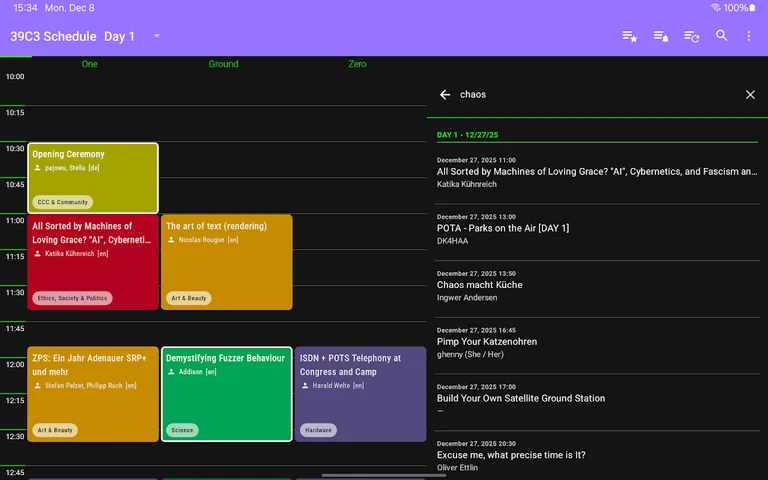This screenshot has height=480, width=768.
Task: Click speaker icon next to Nicolas Rougier
Action: [171, 240]
